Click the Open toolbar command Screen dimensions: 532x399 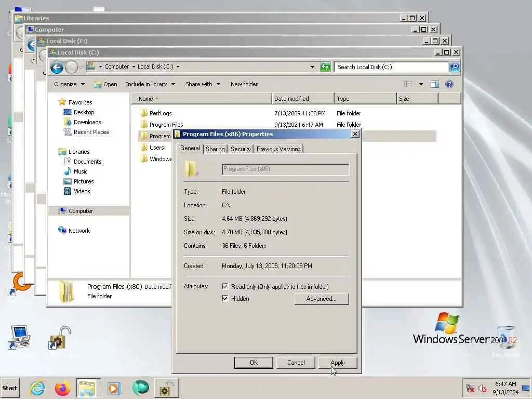click(105, 84)
